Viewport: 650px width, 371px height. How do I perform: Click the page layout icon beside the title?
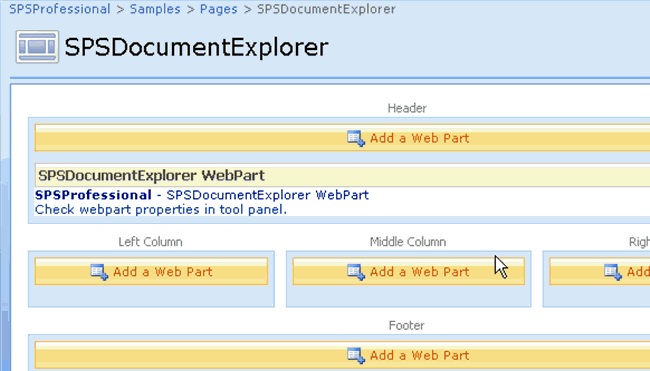[37, 46]
